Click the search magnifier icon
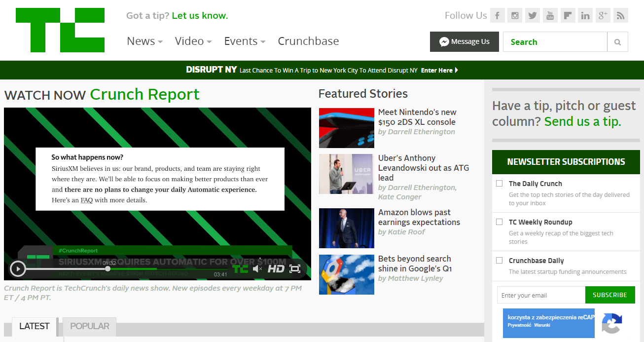644x342 pixels. tap(617, 42)
